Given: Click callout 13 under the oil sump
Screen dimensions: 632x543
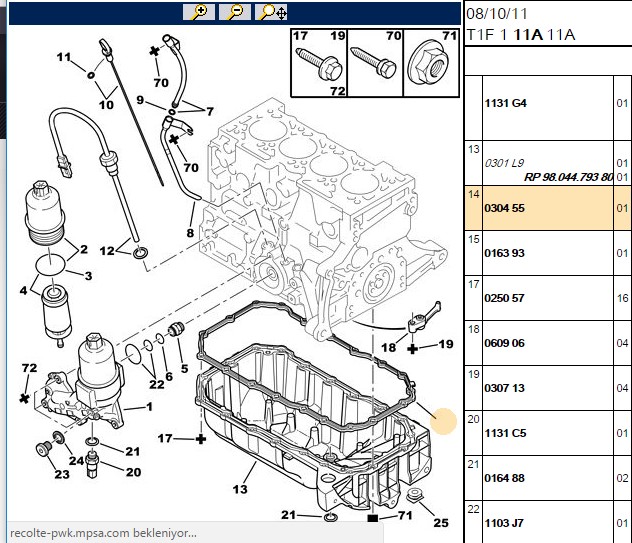Looking at the screenshot, I should coord(240,489).
